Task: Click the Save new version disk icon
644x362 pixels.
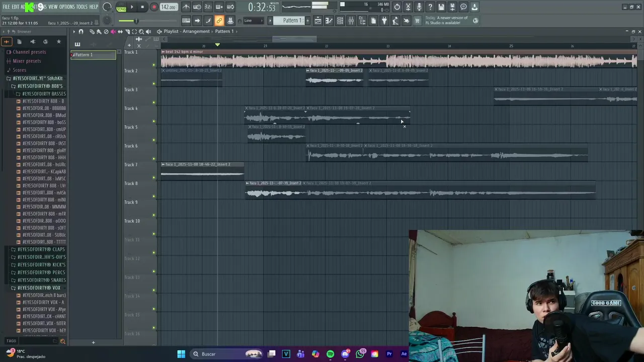Action: tap(452, 7)
